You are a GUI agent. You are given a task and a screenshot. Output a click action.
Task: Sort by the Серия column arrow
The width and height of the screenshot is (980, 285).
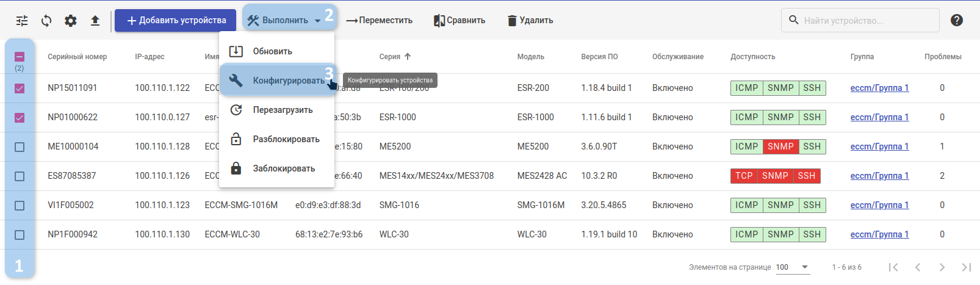point(408,57)
